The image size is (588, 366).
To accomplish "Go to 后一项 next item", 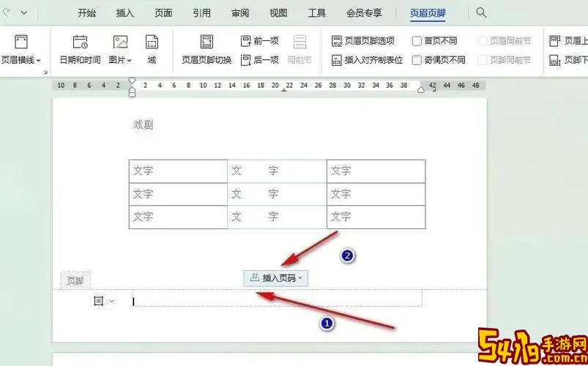I will tap(260, 59).
